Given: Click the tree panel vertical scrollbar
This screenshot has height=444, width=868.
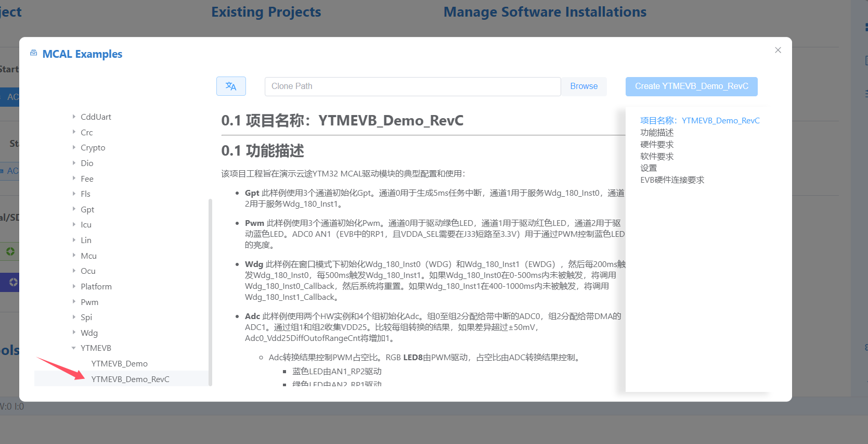Looking at the screenshot, I should pos(210,292).
